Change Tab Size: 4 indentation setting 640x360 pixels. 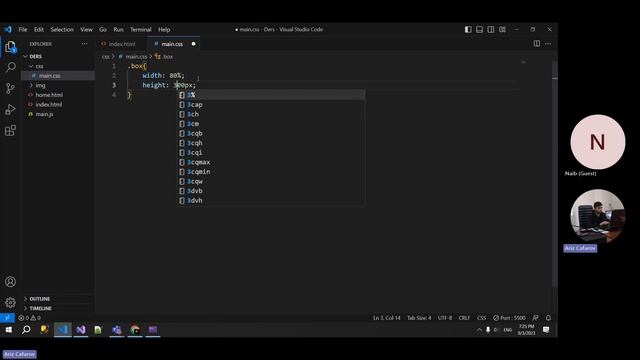pyautogui.click(x=419, y=318)
